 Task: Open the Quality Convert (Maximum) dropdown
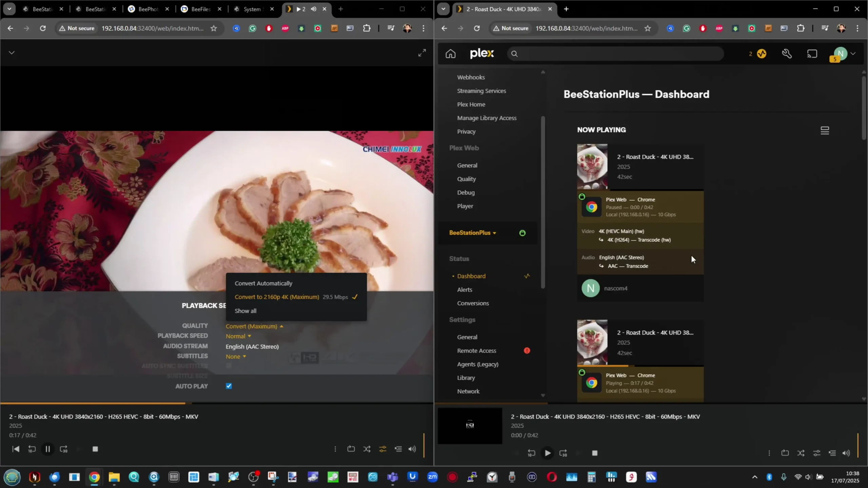click(x=254, y=326)
